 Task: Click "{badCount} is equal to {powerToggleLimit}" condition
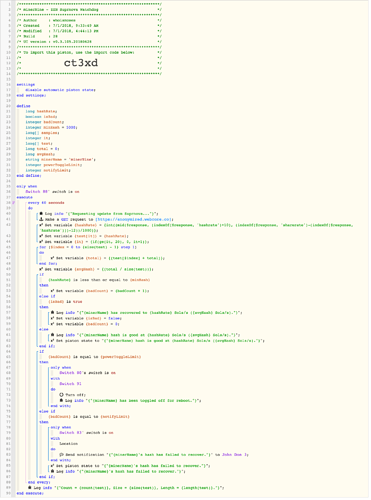[95, 357]
